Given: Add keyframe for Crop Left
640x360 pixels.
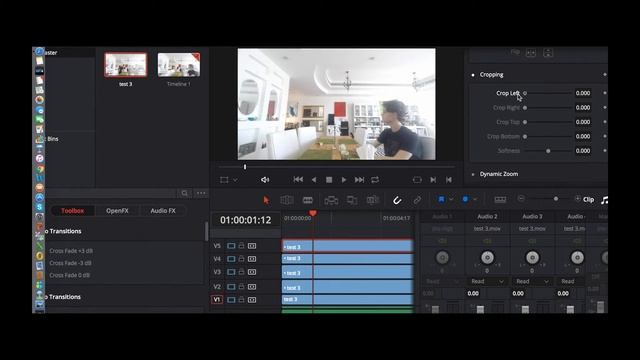Looking at the screenshot, I should tap(604, 93).
